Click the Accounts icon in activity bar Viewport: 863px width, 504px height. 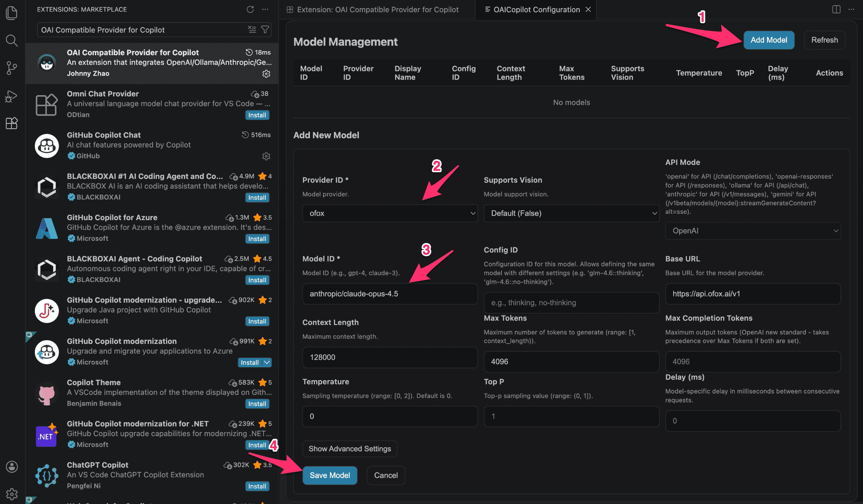(12, 467)
